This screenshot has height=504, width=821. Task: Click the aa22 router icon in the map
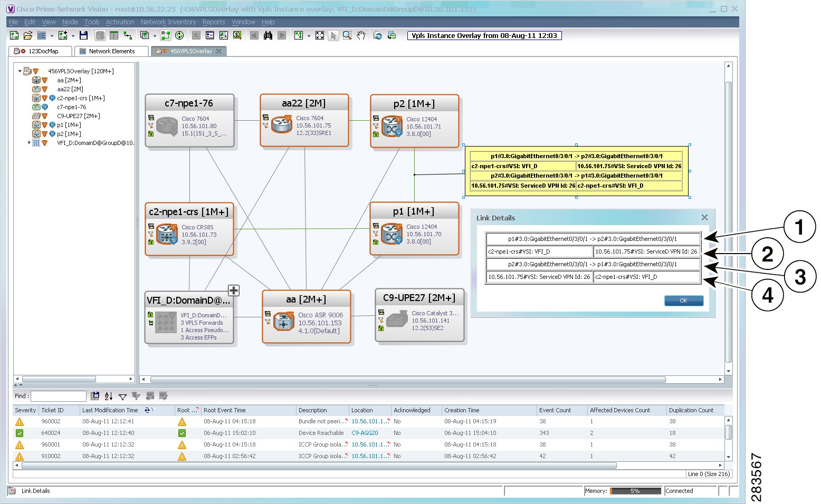pos(282,124)
